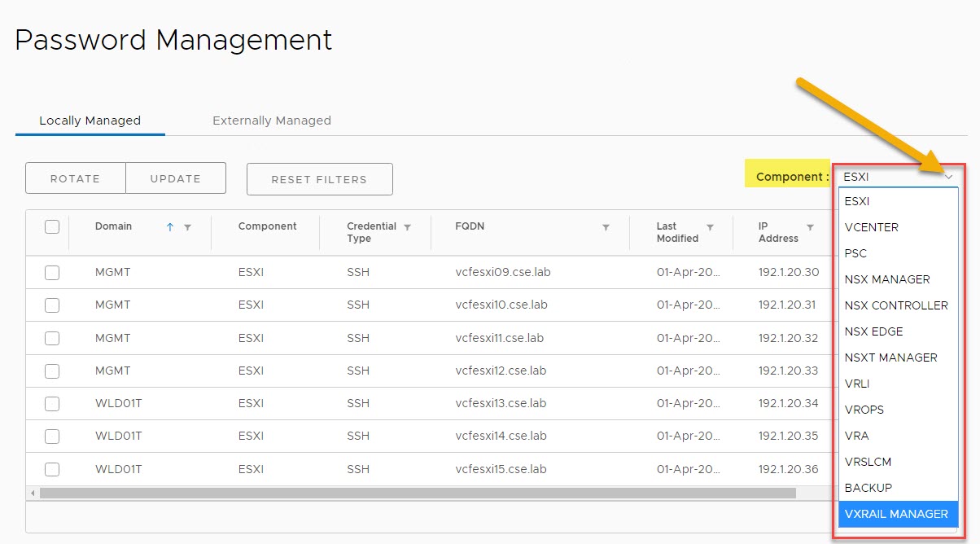Check the row for vcfesxi09.cse.lab
This screenshot has width=980, height=544.
pyautogui.click(x=52, y=273)
